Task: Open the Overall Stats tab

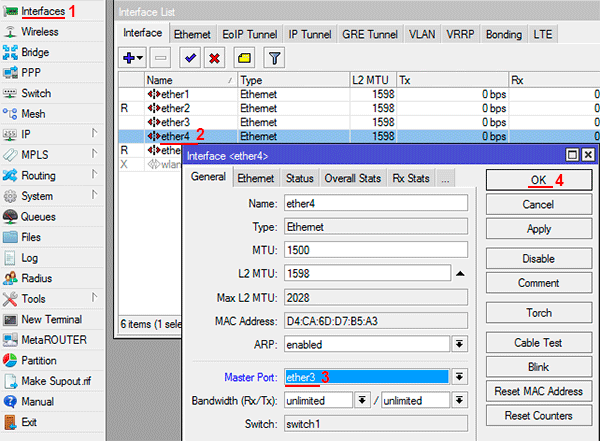Action: [352, 179]
